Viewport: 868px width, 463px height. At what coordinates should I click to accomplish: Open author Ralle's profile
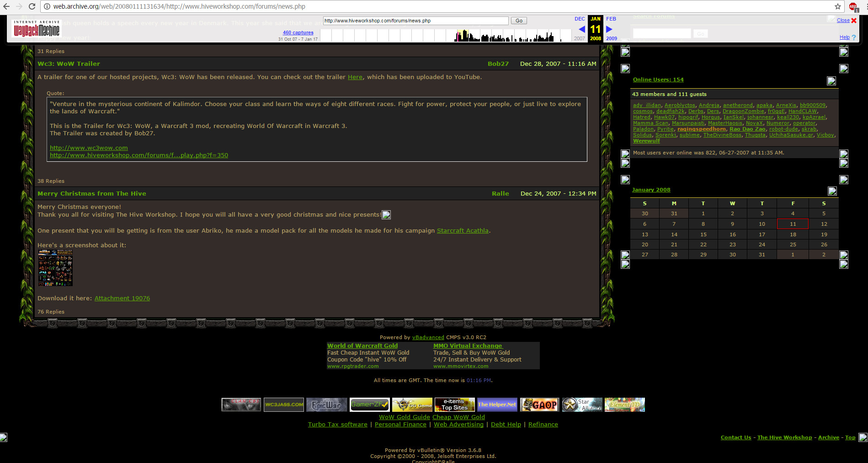[501, 194]
